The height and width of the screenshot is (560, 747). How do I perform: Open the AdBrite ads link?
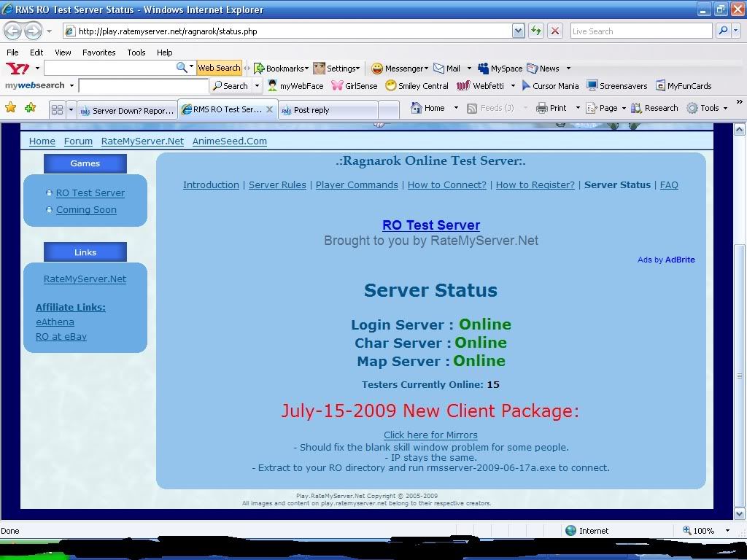click(x=680, y=260)
